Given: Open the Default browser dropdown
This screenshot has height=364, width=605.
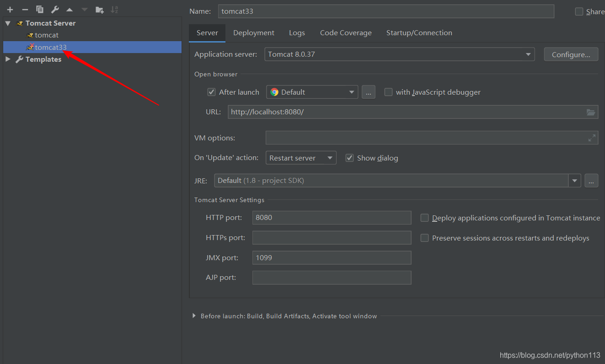Looking at the screenshot, I should 312,92.
